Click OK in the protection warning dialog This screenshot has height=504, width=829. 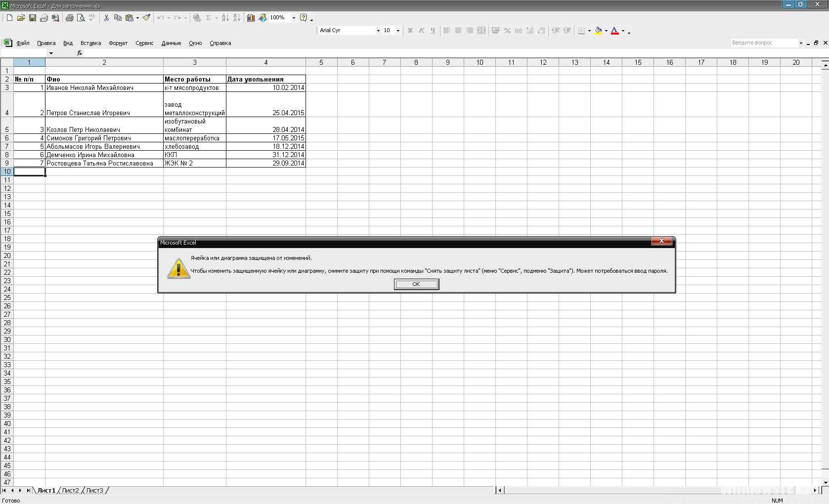(416, 284)
